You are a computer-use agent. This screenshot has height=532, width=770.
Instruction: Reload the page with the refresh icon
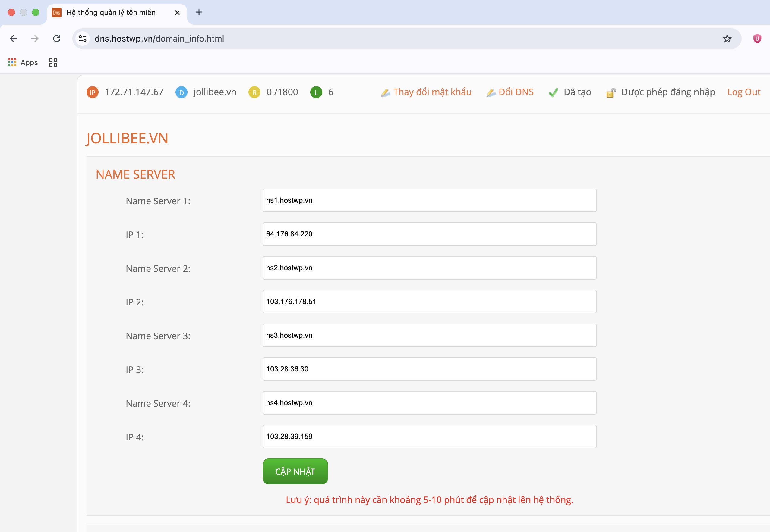coord(57,39)
